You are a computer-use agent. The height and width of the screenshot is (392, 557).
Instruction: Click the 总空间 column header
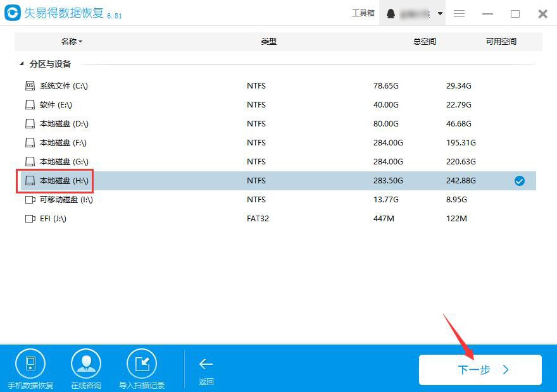pyautogui.click(x=425, y=42)
